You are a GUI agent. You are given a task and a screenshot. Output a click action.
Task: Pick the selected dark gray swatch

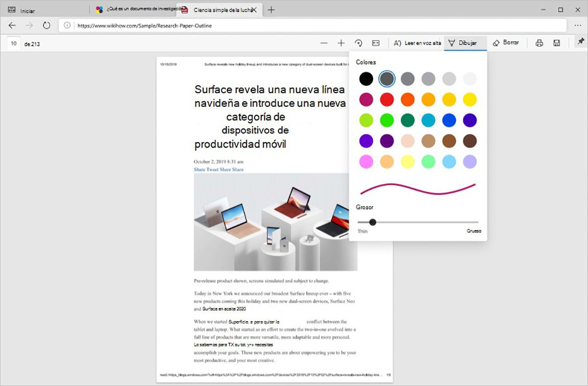click(387, 79)
